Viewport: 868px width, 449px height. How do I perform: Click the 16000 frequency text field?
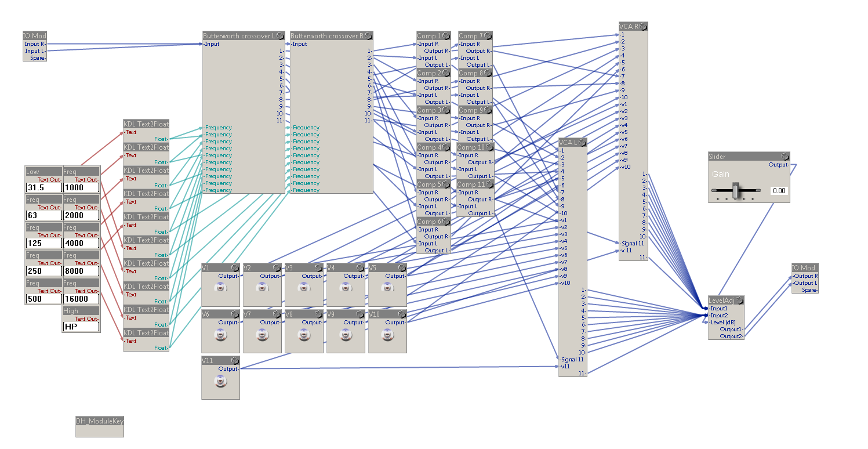pyautogui.click(x=81, y=299)
